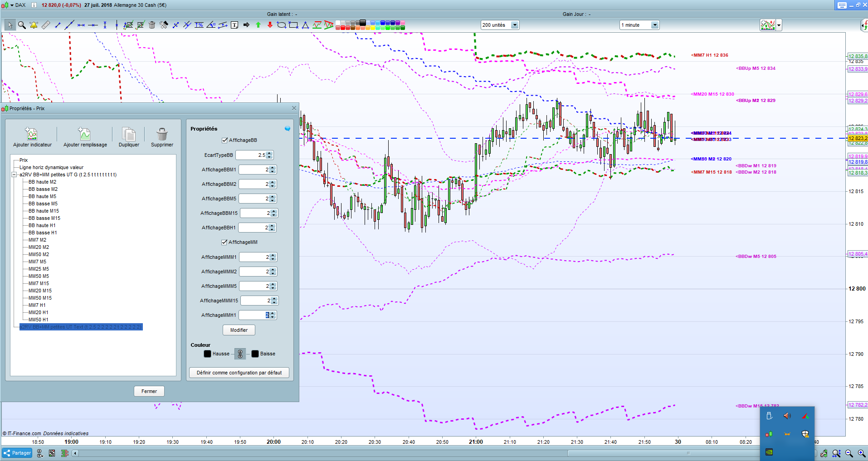Select BB haute M15 in the tree
The image size is (868, 461).
point(44,211)
